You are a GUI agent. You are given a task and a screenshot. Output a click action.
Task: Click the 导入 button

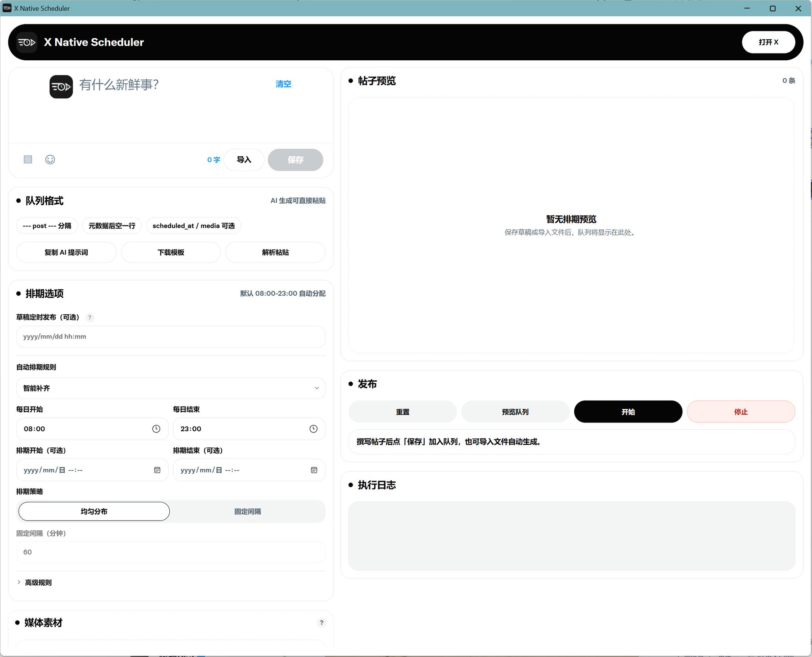point(244,160)
